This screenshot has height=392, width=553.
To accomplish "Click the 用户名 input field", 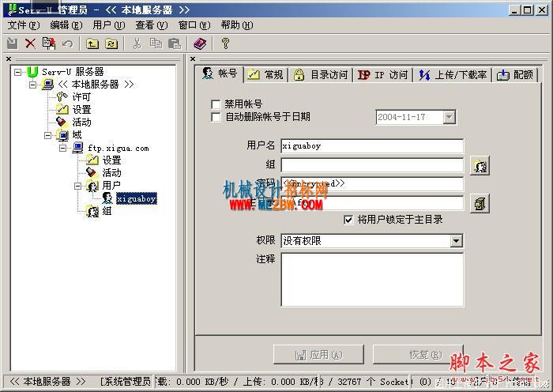I will (372, 146).
